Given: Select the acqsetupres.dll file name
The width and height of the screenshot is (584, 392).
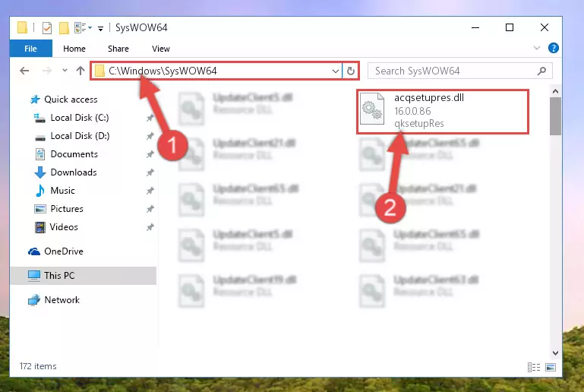Looking at the screenshot, I should pyautogui.click(x=429, y=98).
